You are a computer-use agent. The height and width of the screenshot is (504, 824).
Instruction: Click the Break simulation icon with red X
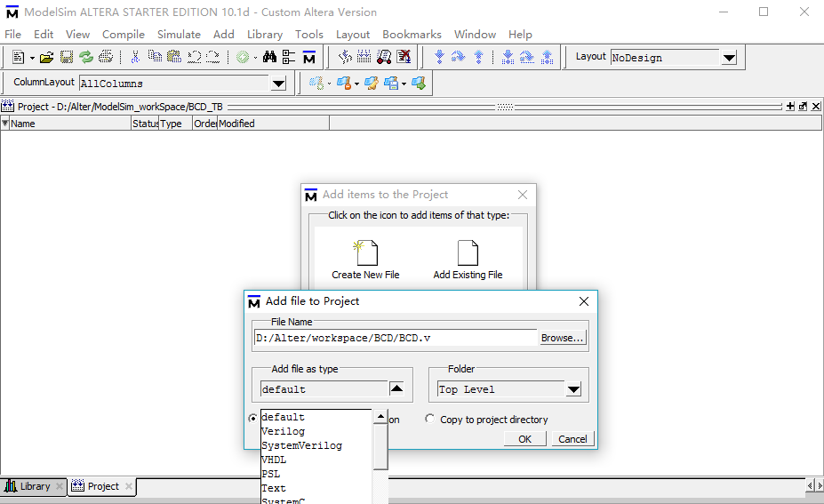click(404, 57)
